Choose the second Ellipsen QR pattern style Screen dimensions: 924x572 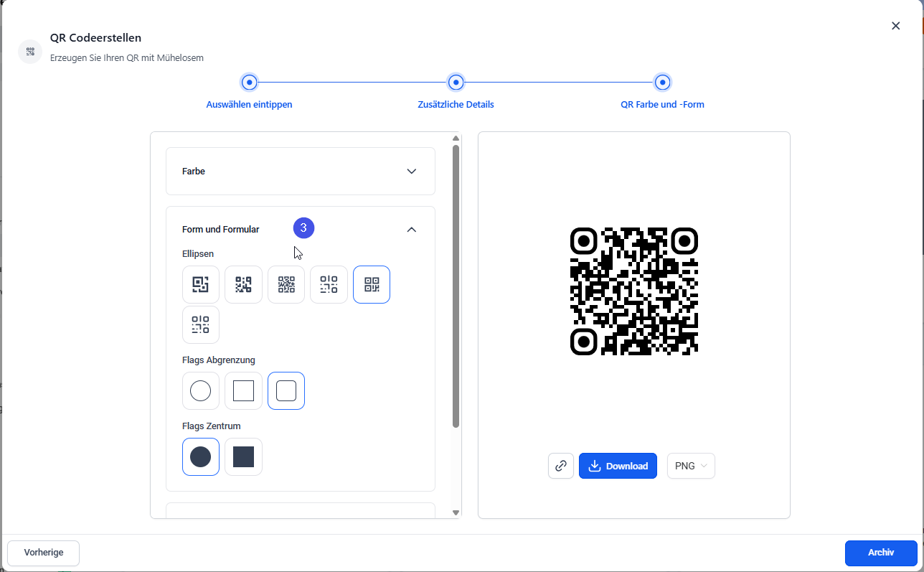(x=243, y=284)
